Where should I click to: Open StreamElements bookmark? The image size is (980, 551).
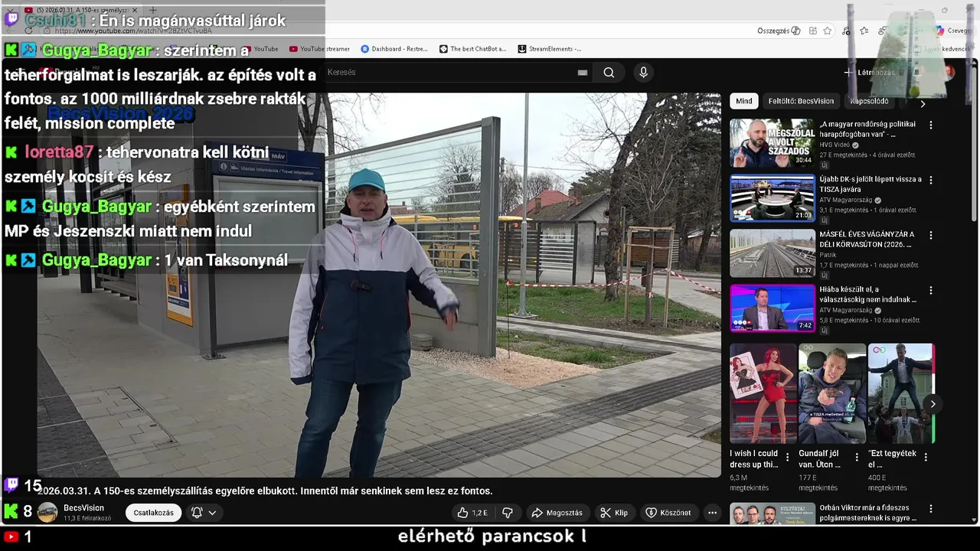(x=550, y=49)
